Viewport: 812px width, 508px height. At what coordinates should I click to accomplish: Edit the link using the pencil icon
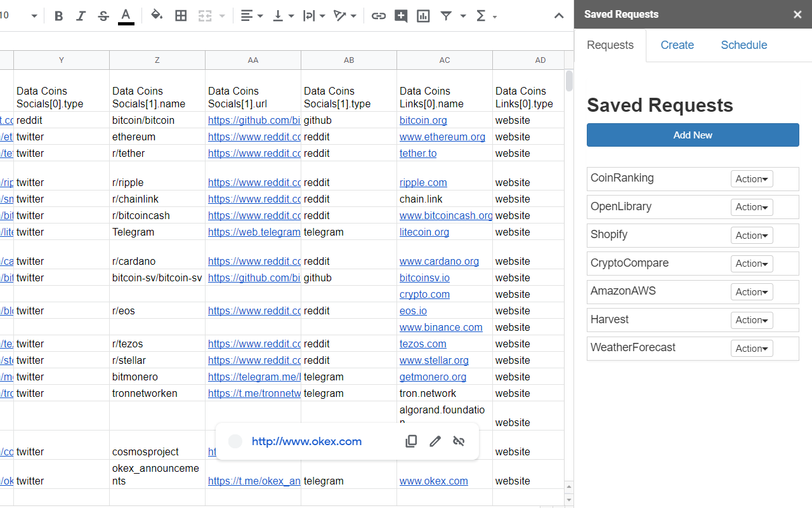[435, 441]
